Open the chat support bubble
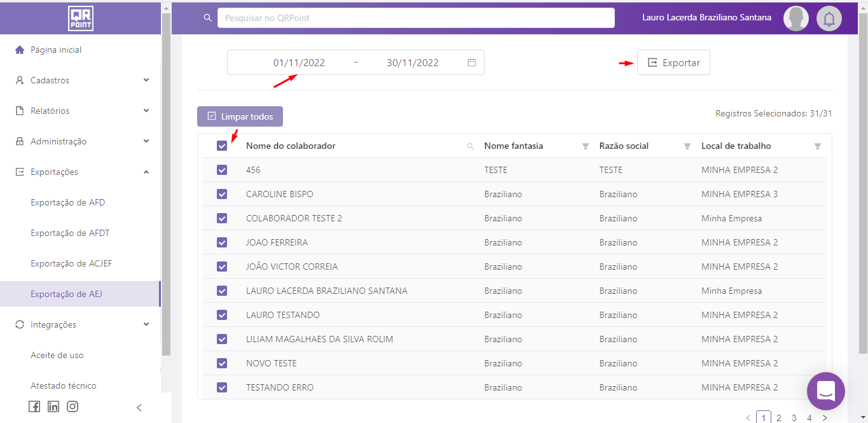 pyautogui.click(x=825, y=391)
